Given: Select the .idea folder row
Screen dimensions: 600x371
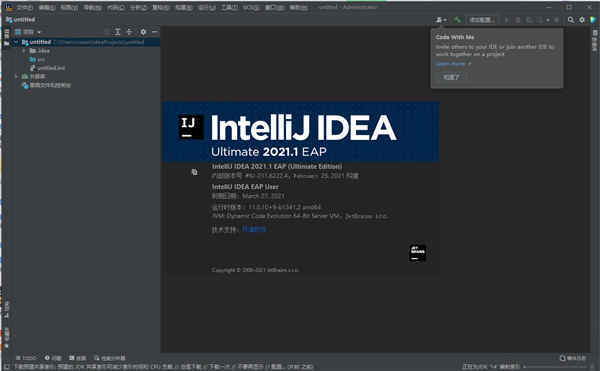Looking at the screenshot, I should [40, 50].
